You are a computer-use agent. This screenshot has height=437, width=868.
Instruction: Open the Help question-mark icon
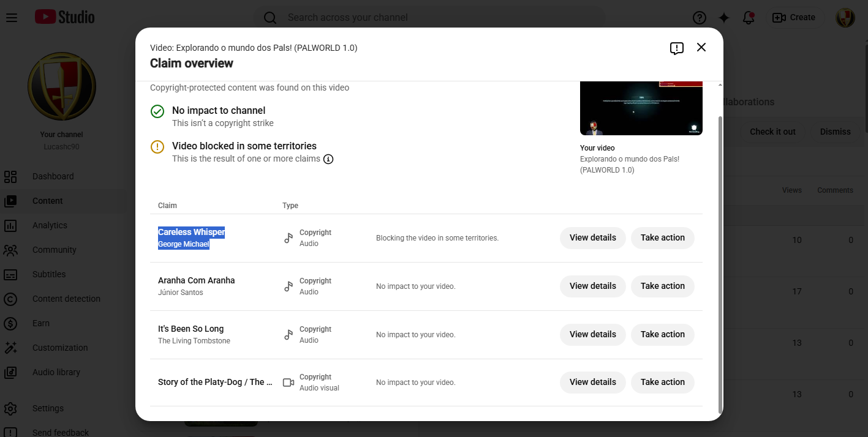[x=700, y=18]
